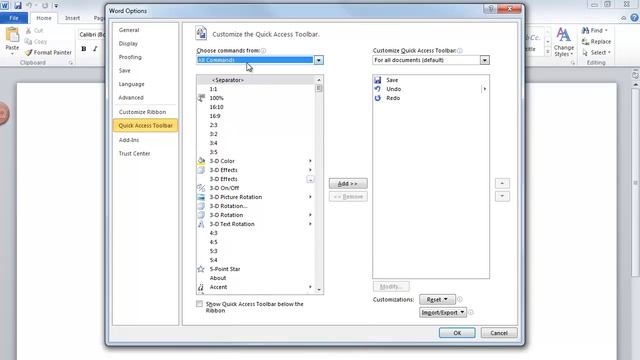Click the command list scrollbar thumb
Screen dimensions: 640x360
(319, 88)
